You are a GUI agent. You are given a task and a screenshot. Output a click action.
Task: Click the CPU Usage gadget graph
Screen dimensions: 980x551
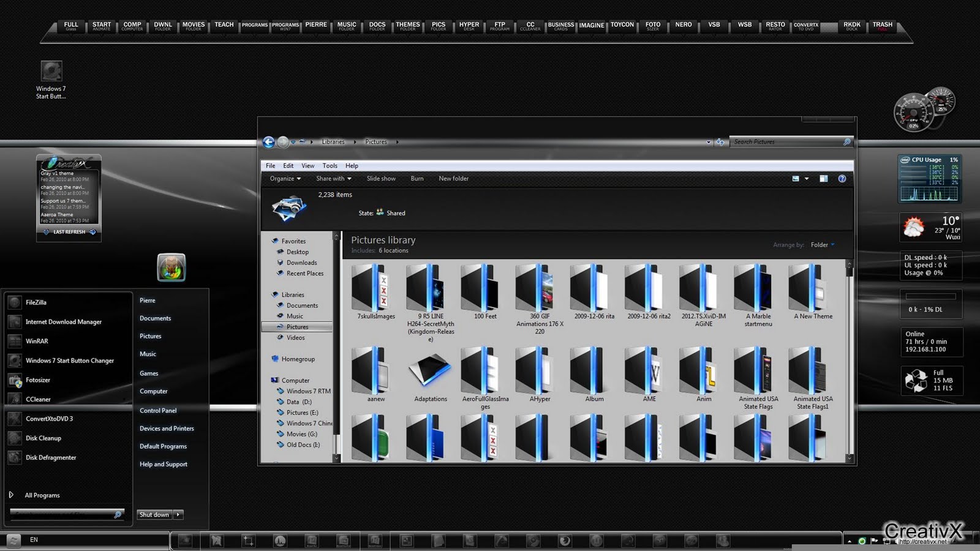929,195
